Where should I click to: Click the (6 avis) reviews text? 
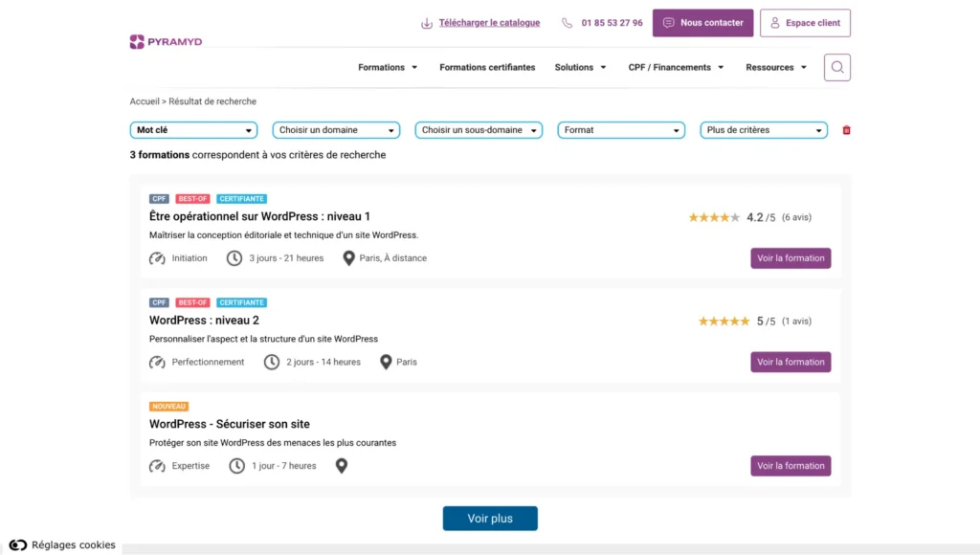point(797,217)
